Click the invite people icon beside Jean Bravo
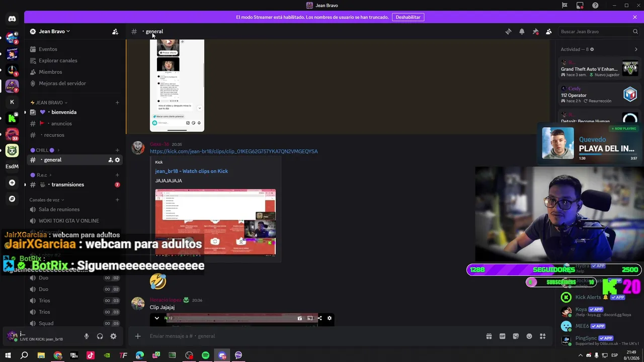The height and width of the screenshot is (362, 644). [115, 31]
